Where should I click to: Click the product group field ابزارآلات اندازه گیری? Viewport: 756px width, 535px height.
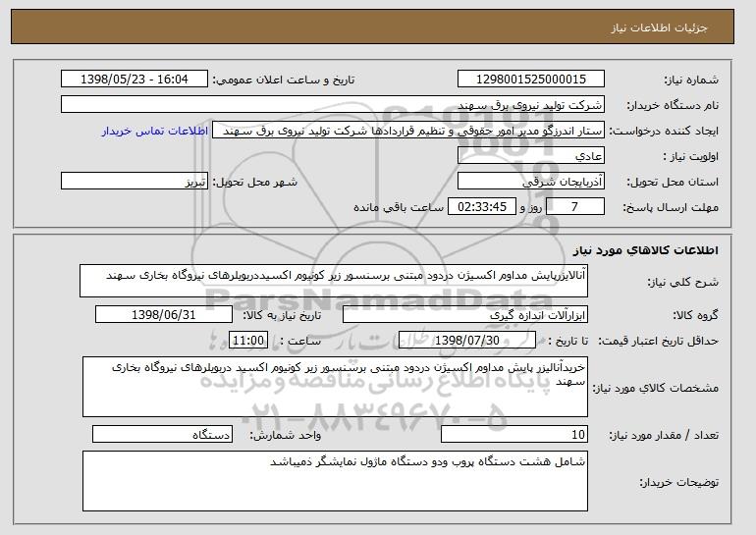pyautogui.click(x=465, y=315)
